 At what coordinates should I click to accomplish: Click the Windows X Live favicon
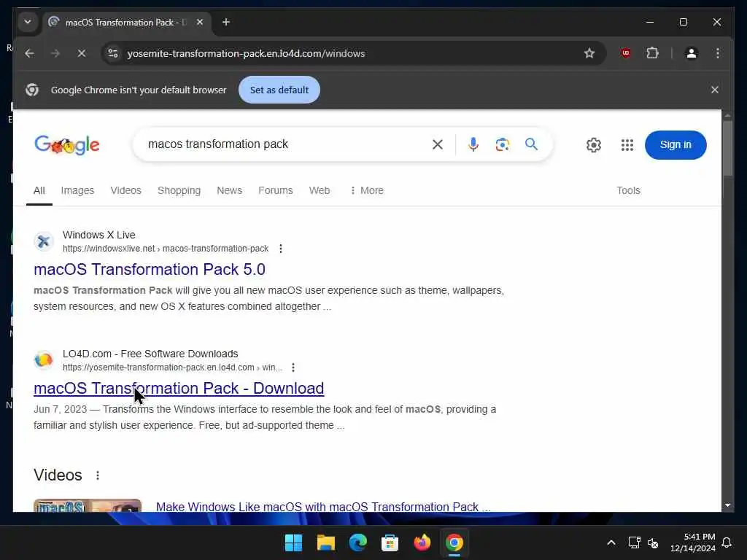43,241
